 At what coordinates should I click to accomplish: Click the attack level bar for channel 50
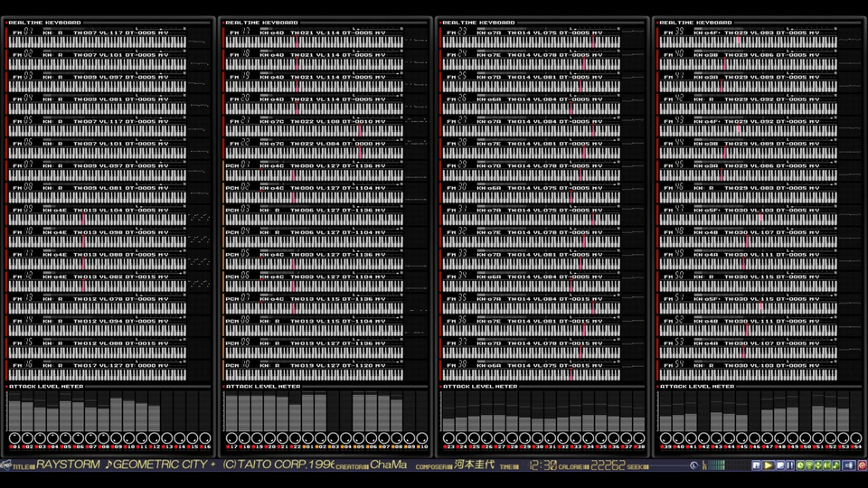805,411
